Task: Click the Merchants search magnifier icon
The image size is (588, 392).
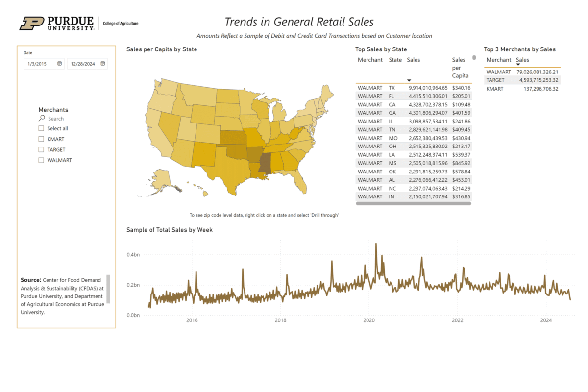Action: pyautogui.click(x=42, y=118)
